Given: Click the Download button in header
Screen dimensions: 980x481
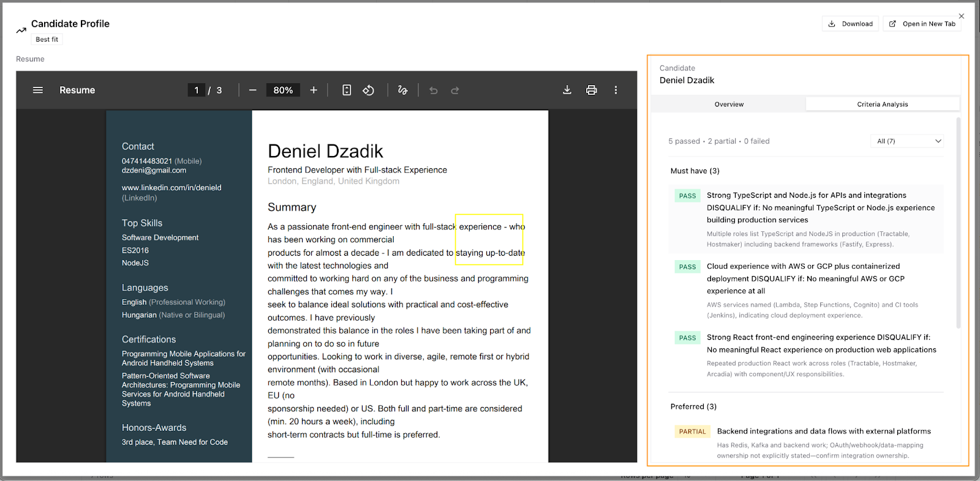Looking at the screenshot, I should [850, 24].
